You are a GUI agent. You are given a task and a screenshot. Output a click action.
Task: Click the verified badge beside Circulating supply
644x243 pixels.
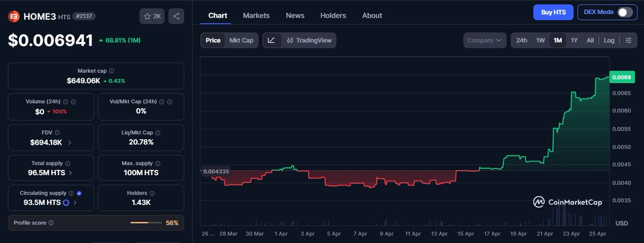79,193
